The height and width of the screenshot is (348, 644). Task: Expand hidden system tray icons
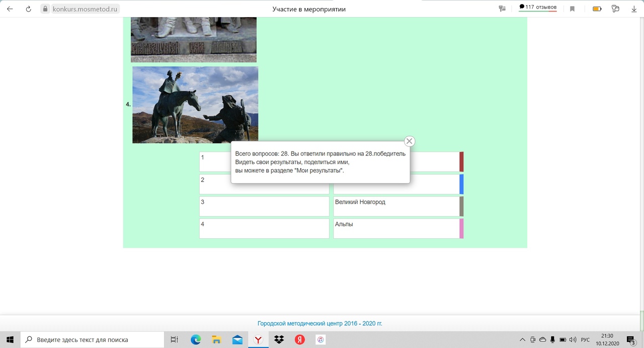522,339
